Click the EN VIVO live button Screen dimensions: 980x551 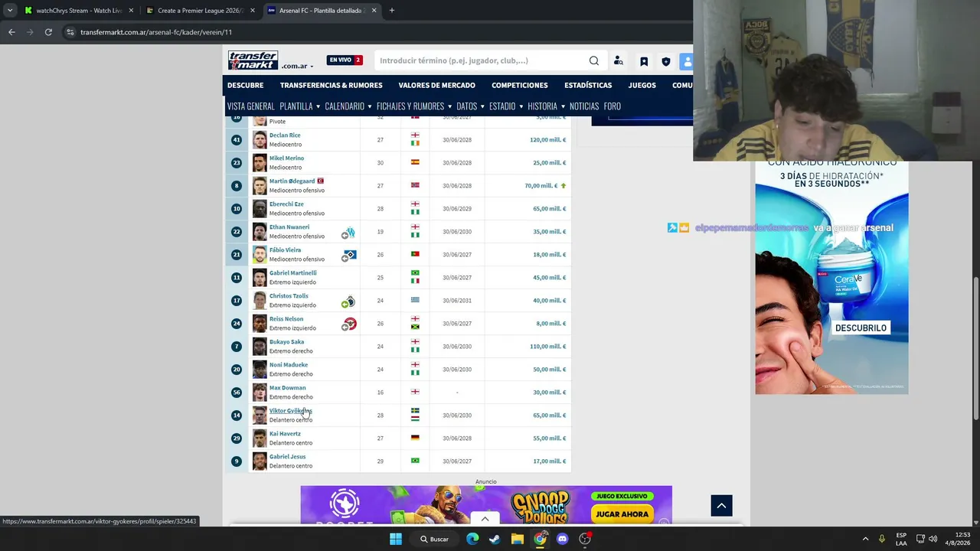pyautogui.click(x=345, y=60)
